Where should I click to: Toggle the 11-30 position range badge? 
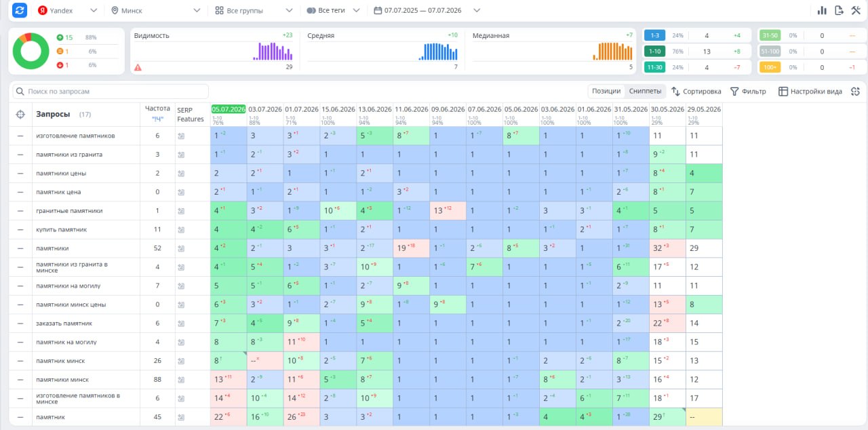654,67
